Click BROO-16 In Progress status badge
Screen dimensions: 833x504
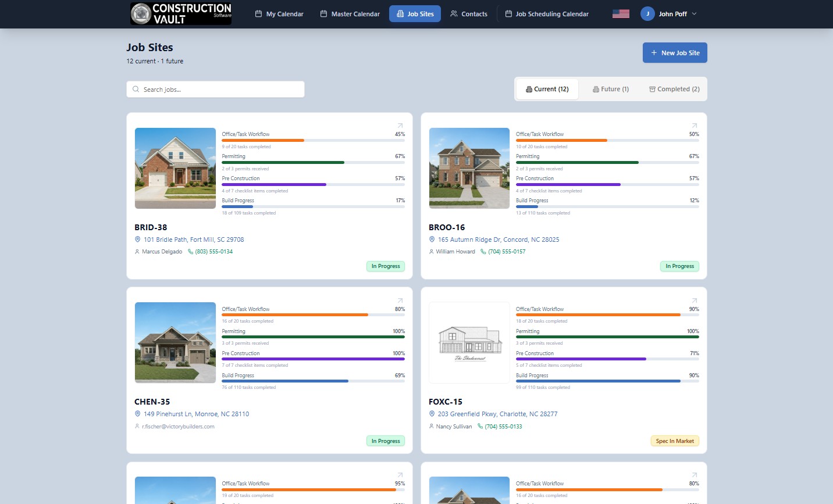tap(680, 266)
